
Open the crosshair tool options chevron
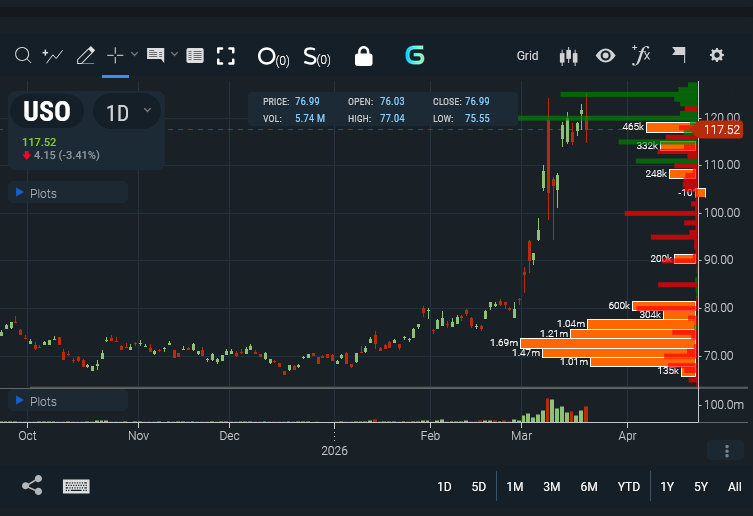134,55
